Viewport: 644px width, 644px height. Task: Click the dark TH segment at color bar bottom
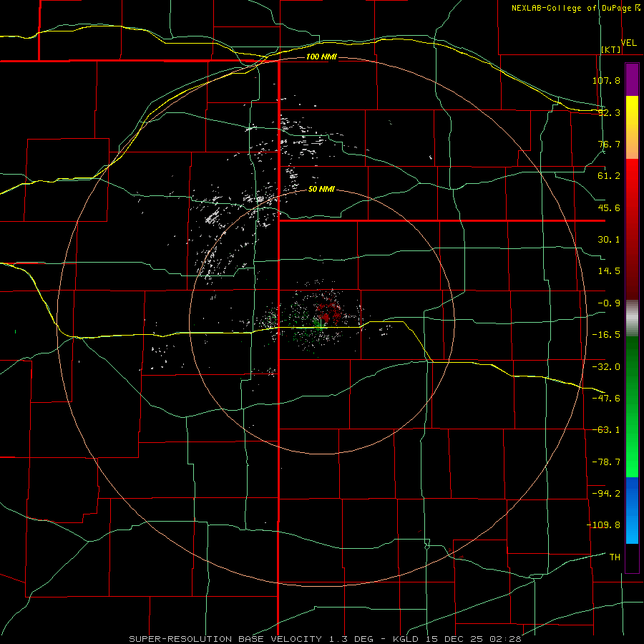pos(632,557)
